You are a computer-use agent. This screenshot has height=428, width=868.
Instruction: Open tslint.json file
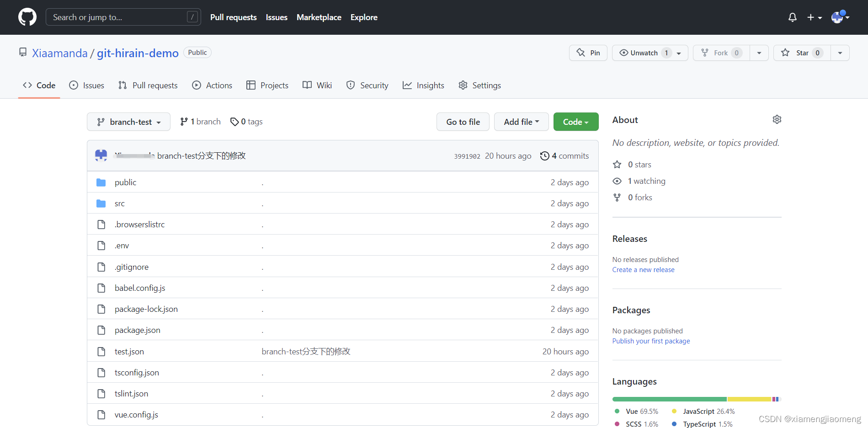pos(132,394)
